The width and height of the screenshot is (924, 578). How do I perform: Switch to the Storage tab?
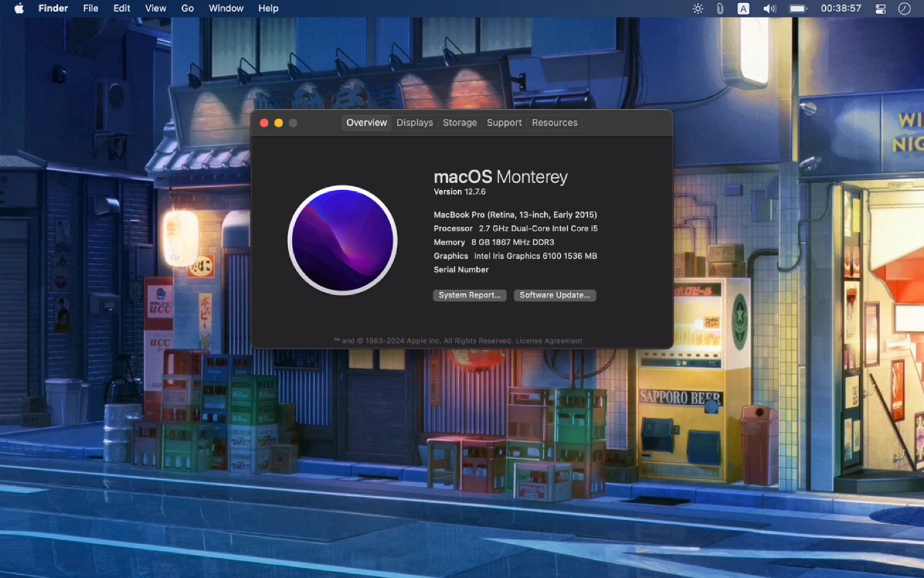(x=460, y=123)
